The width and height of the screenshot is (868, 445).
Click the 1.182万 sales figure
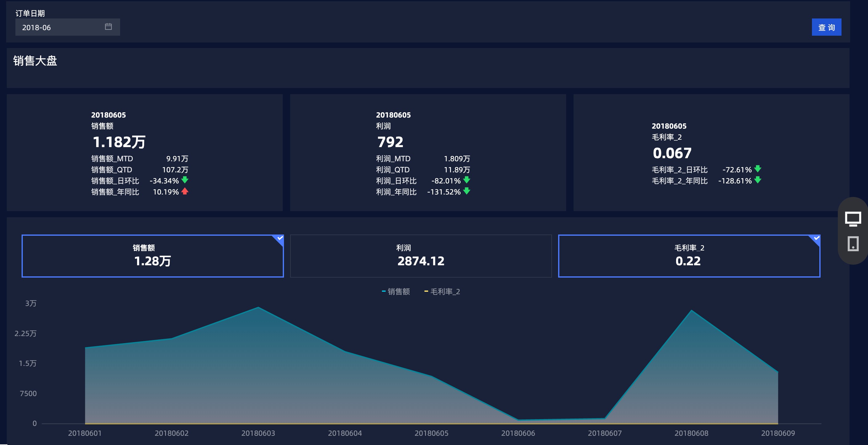119,142
